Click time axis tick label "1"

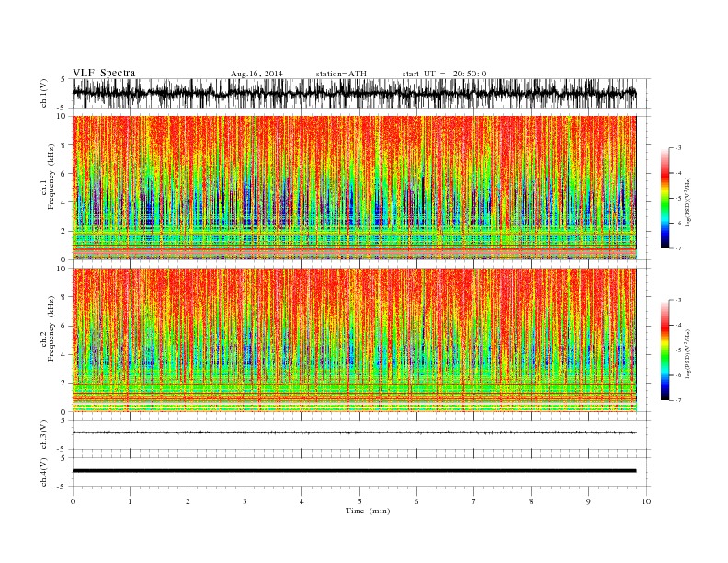pos(130,501)
